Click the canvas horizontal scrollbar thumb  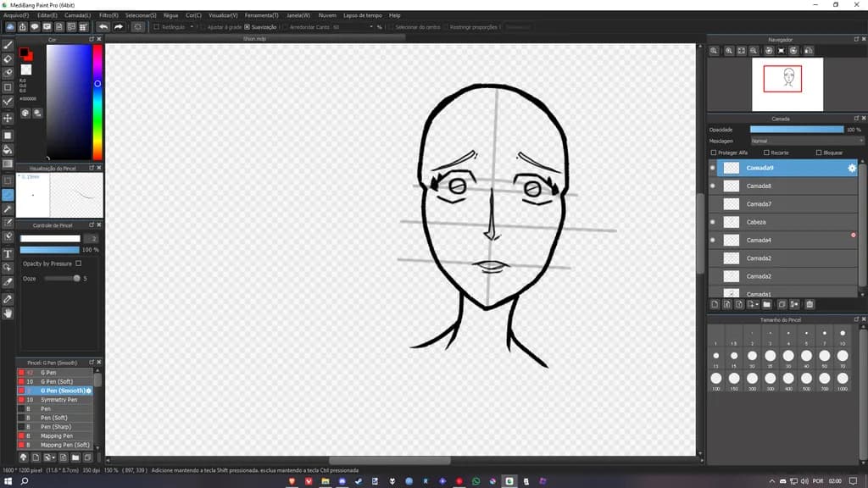click(390, 460)
